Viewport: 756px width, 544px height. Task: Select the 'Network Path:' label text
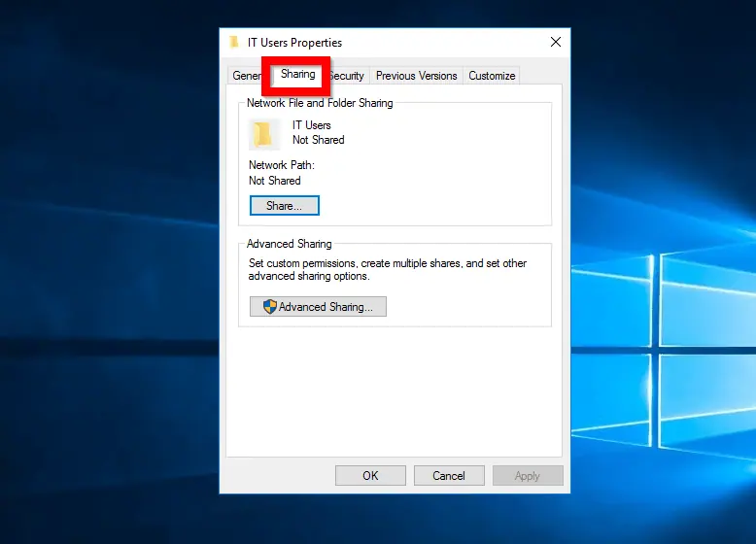click(282, 165)
